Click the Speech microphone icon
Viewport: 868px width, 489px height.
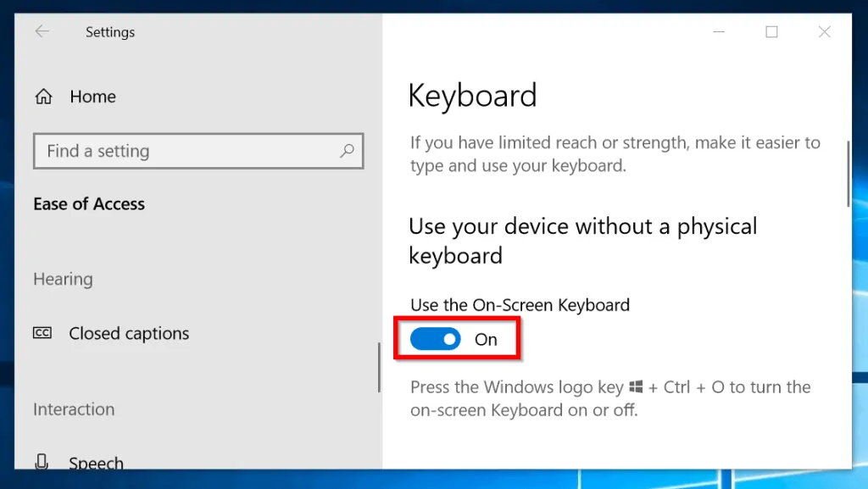point(42,461)
